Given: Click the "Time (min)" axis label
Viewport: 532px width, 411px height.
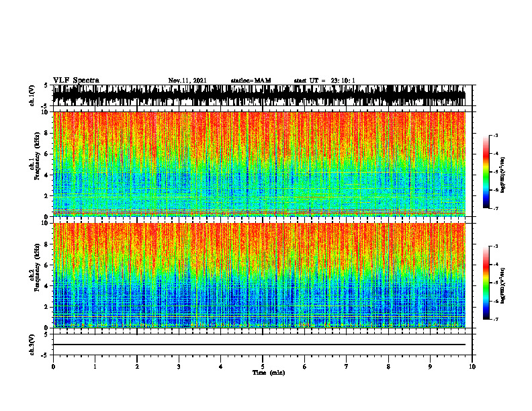Looking at the screenshot, I should click(269, 373).
